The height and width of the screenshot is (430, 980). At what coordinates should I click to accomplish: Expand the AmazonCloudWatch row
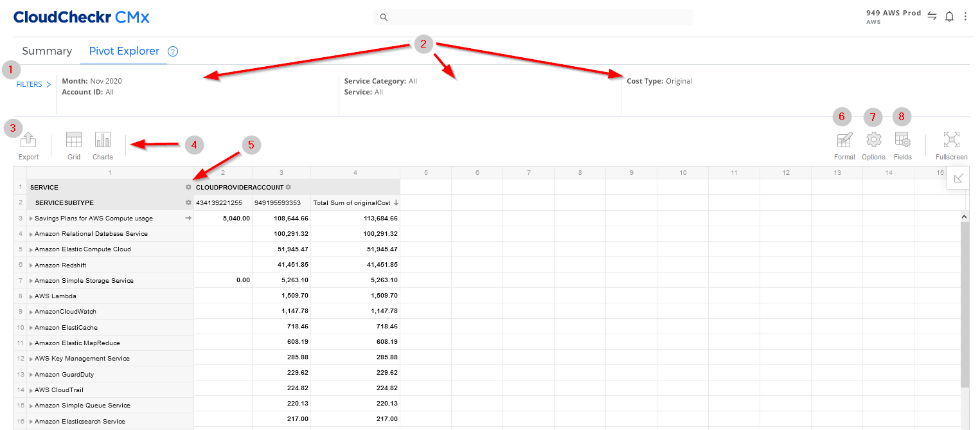click(31, 312)
